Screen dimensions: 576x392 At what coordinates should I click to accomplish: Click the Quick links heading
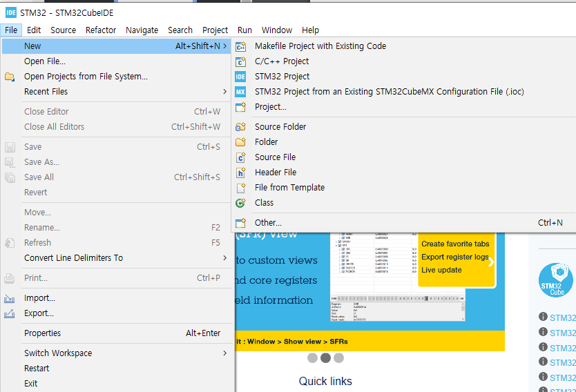point(325,381)
